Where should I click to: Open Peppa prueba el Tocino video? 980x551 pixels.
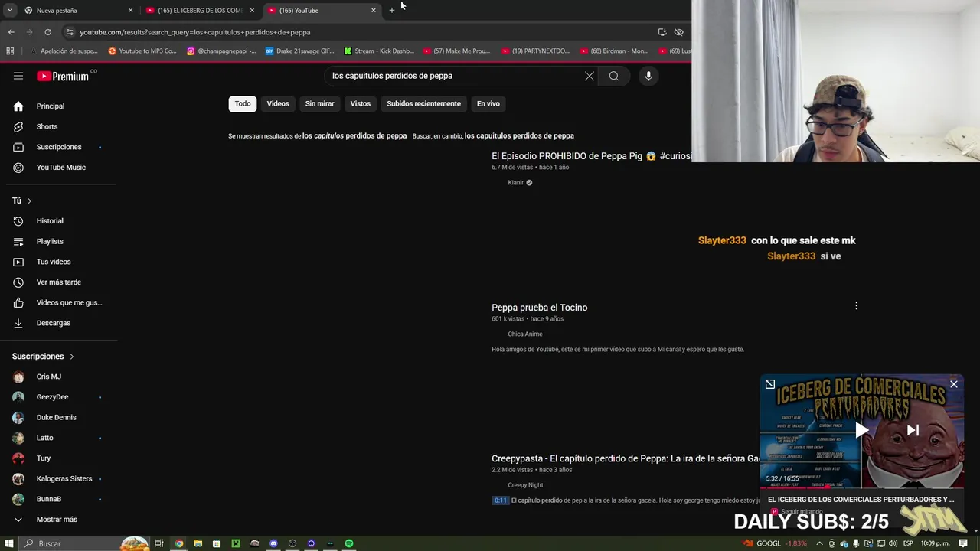539,308
